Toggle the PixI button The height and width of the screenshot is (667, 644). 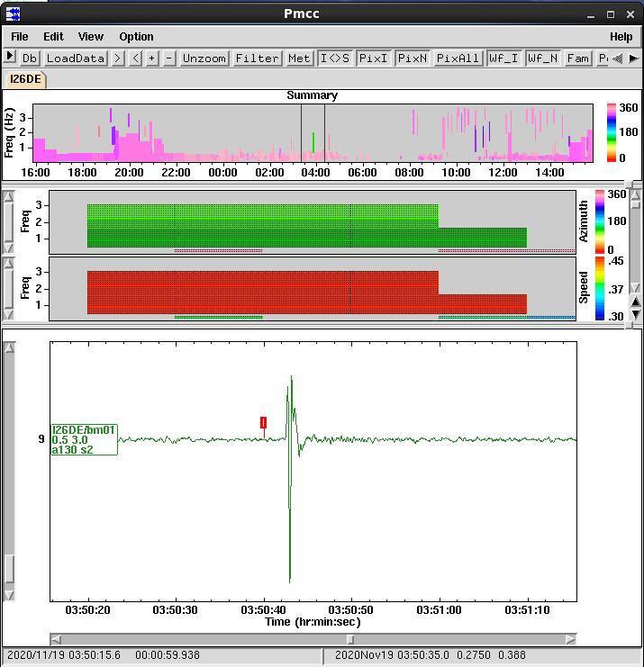tap(373, 59)
